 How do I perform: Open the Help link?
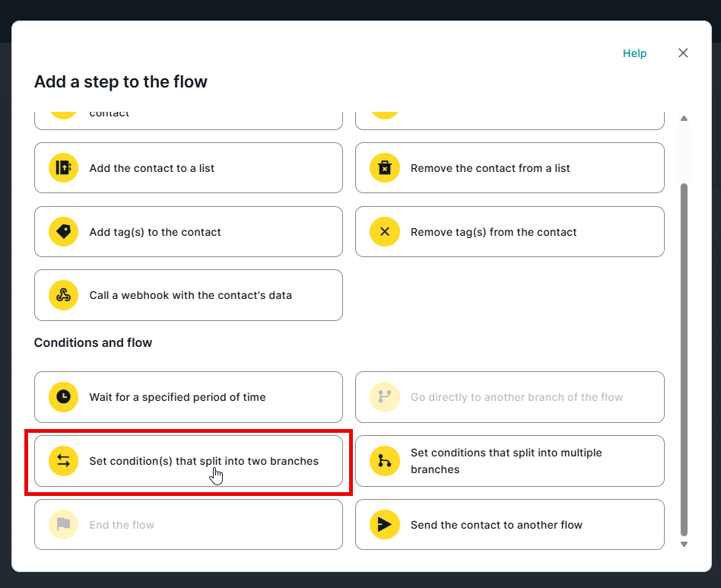pos(634,53)
